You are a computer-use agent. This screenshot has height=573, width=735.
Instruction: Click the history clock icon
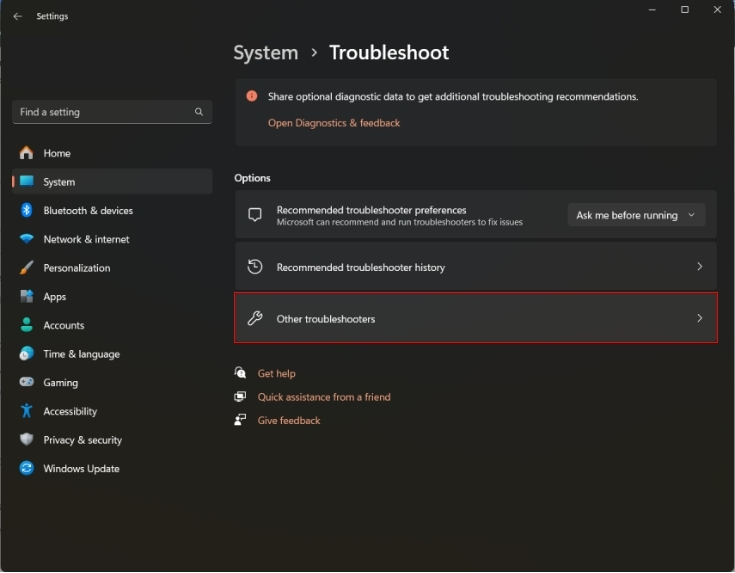(255, 267)
